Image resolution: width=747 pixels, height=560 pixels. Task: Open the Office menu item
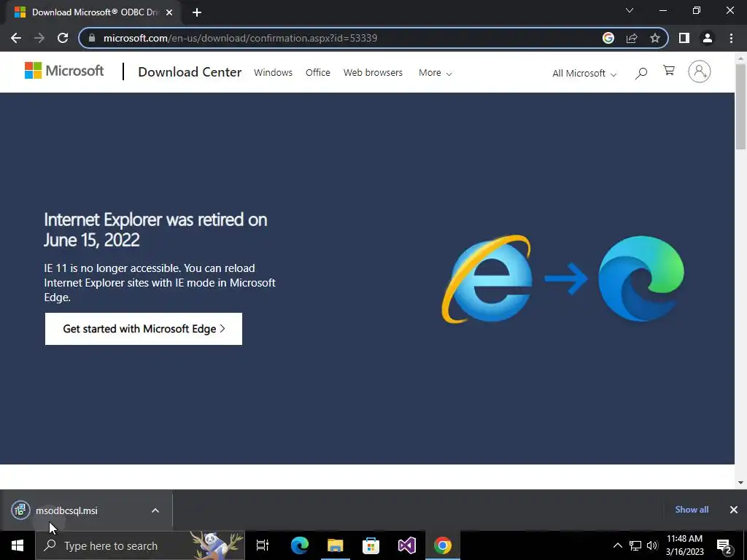(318, 72)
